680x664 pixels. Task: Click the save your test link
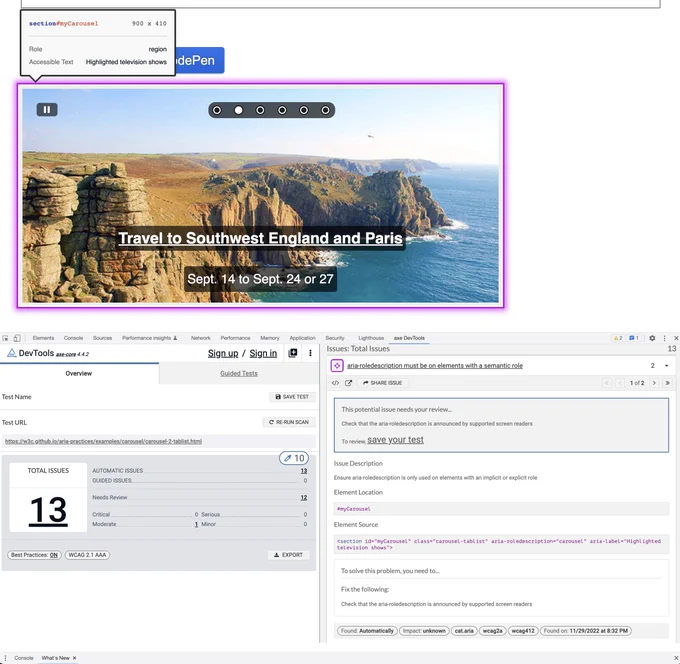(x=396, y=440)
